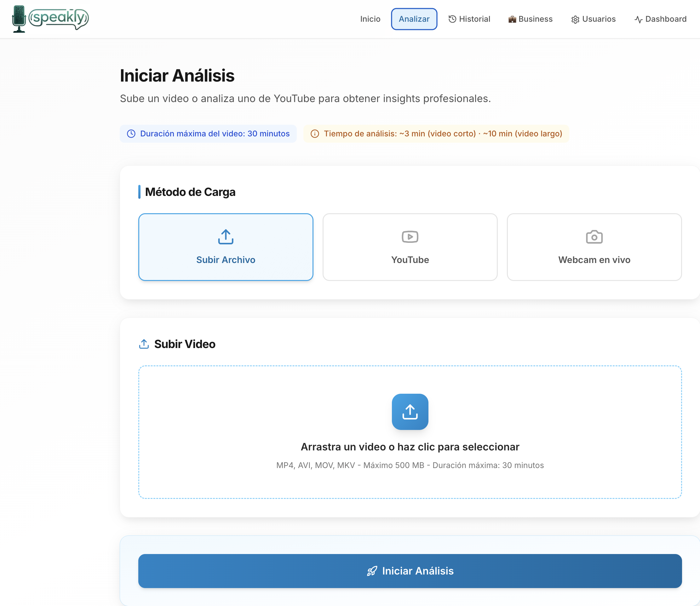Viewport: 700px width, 606px height.
Task: Click the clock icon in duration badge
Action: [x=131, y=134]
